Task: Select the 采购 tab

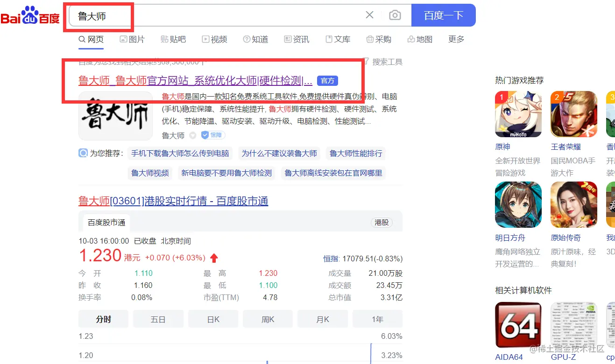Action: [379, 40]
